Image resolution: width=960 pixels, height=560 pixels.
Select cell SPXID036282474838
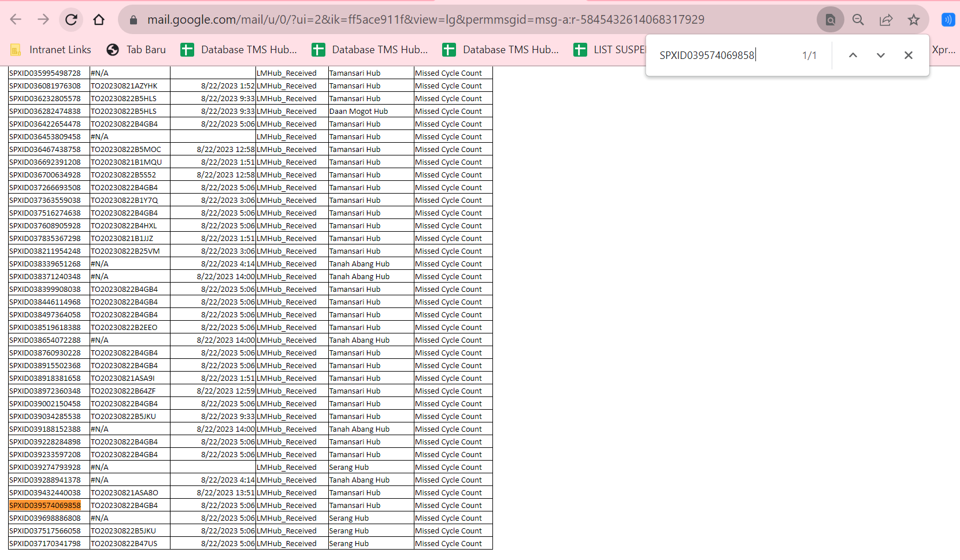point(49,111)
